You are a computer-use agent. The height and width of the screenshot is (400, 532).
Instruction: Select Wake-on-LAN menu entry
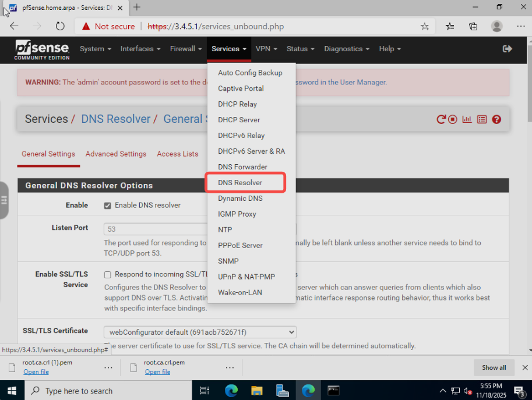(x=251, y=292)
